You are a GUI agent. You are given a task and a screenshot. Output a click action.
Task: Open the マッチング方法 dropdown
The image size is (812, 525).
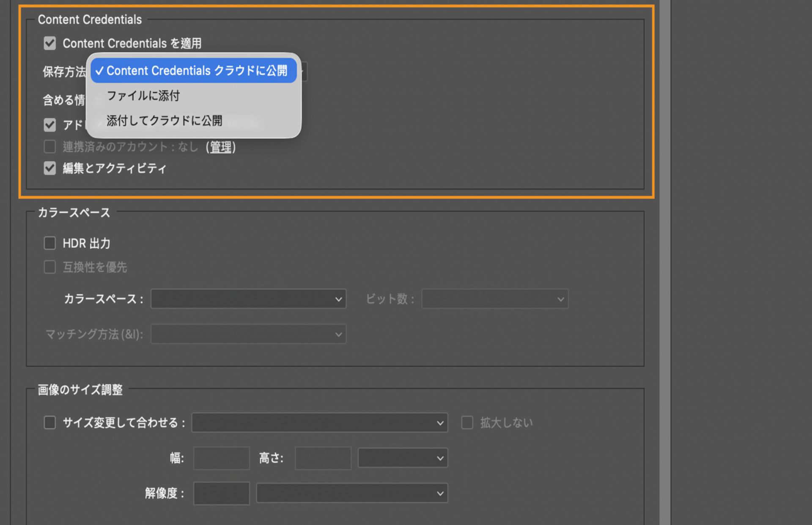pos(248,334)
